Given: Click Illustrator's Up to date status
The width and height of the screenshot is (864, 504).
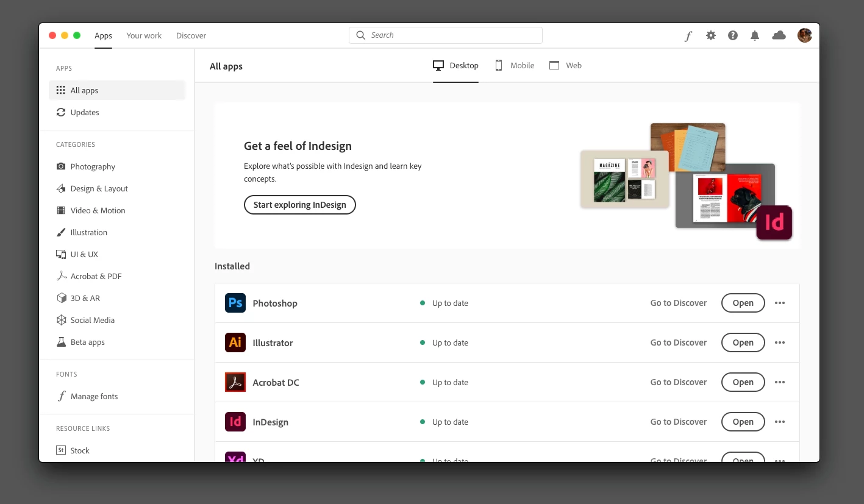Looking at the screenshot, I should coord(444,343).
